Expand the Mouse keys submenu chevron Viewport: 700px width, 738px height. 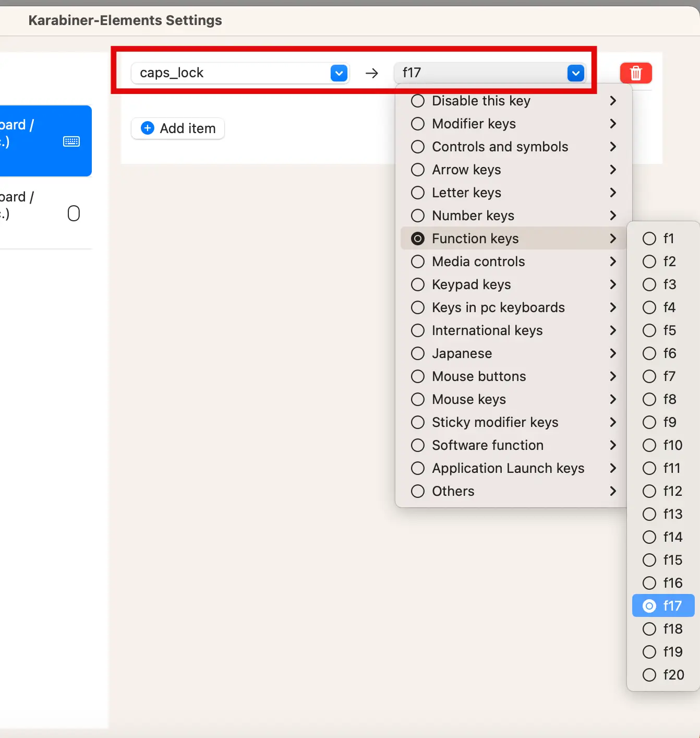point(613,399)
